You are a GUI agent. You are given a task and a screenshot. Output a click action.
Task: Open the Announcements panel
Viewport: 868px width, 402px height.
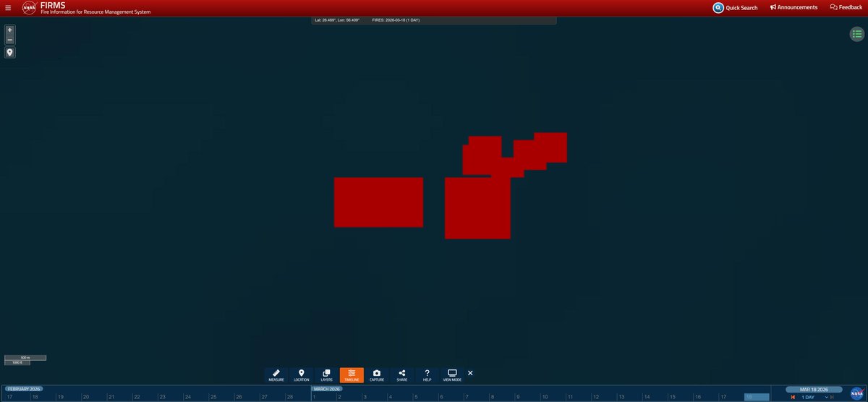click(793, 7)
